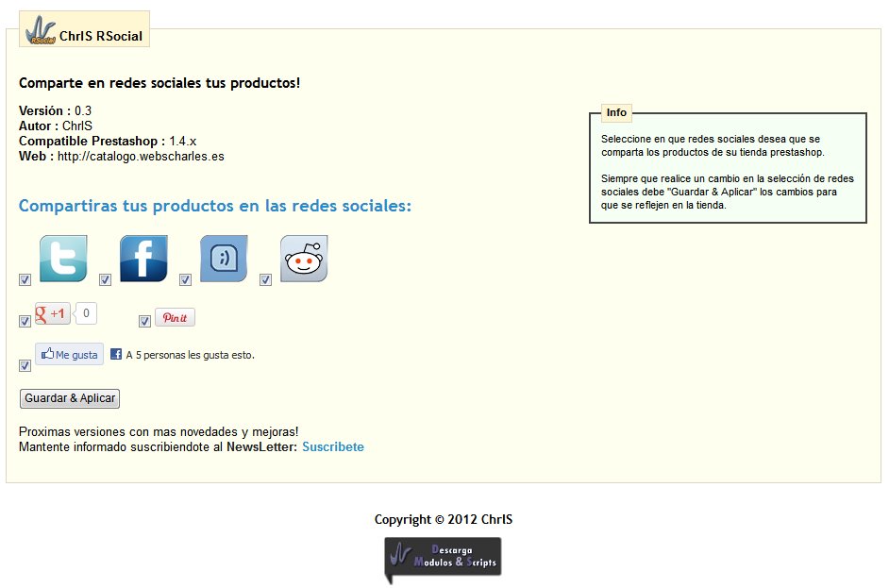Click the Google +1 button icon

pos(52,313)
